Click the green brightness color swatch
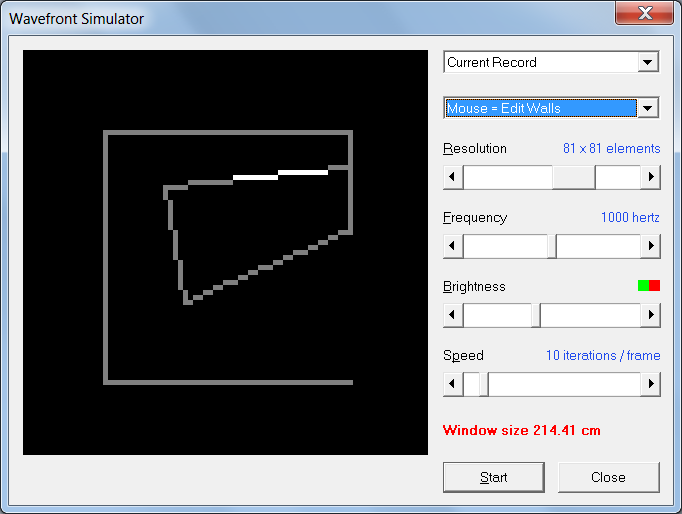Viewport: 682px width, 514px height. [x=643, y=286]
